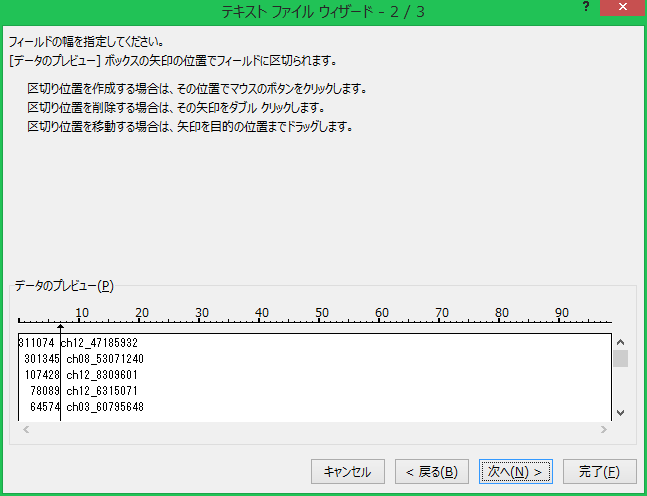The height and width of the screenshot is (496, 647).
Task: Click the horizontal scrollbar right arrow
Action: coord(603,429)
